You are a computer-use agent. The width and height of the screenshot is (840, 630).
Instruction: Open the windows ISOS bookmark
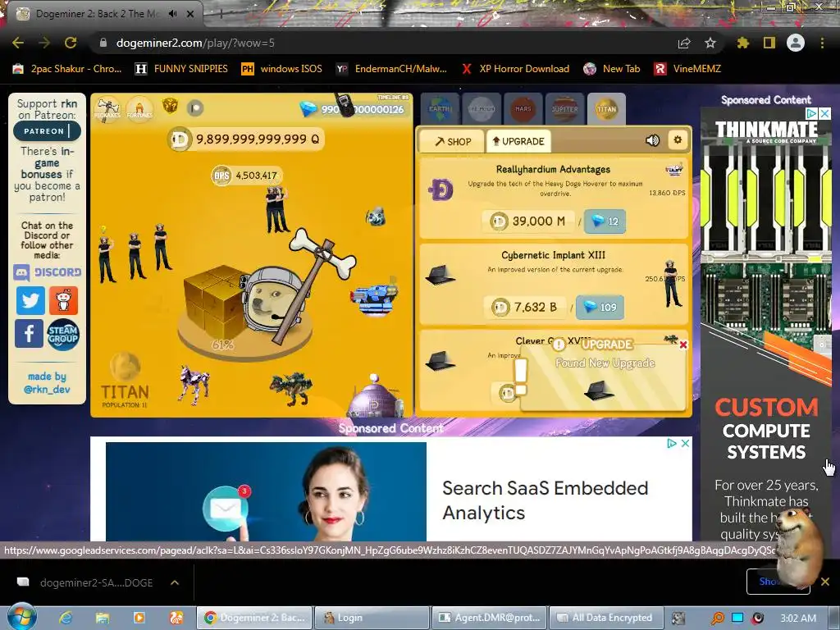point(282,69)
